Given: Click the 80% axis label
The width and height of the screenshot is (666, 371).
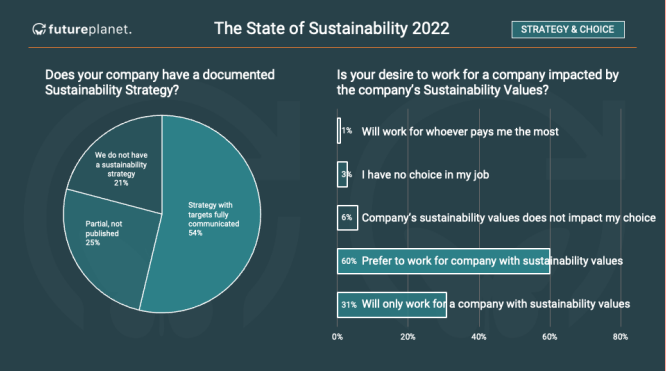Looking at the screenshot, I should (620, 337).
